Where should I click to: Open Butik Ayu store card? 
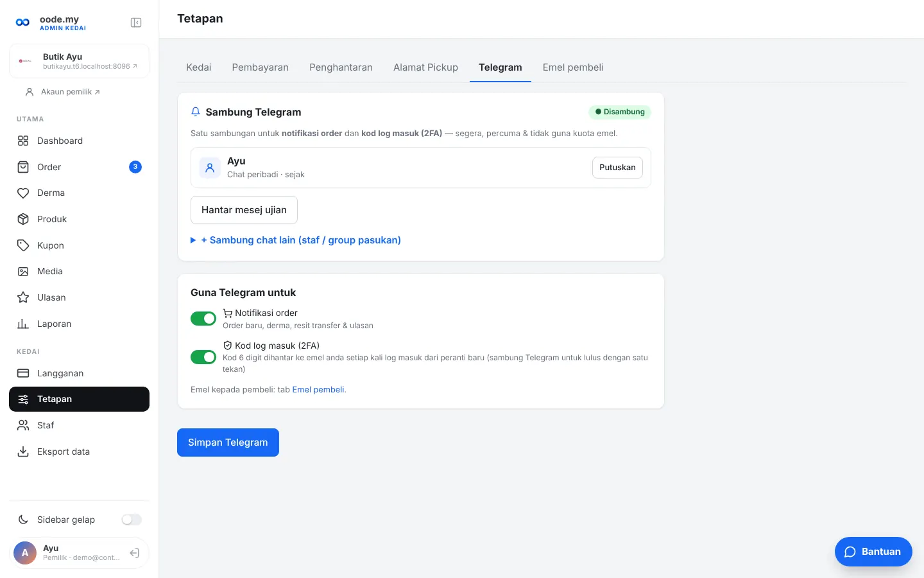(x=79, y=61)
